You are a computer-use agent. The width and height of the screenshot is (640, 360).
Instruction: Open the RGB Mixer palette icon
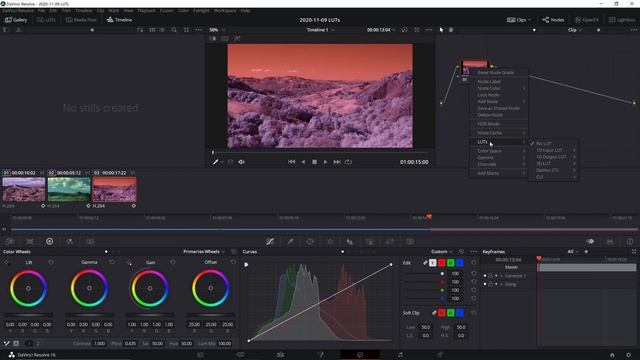point(70,241)
